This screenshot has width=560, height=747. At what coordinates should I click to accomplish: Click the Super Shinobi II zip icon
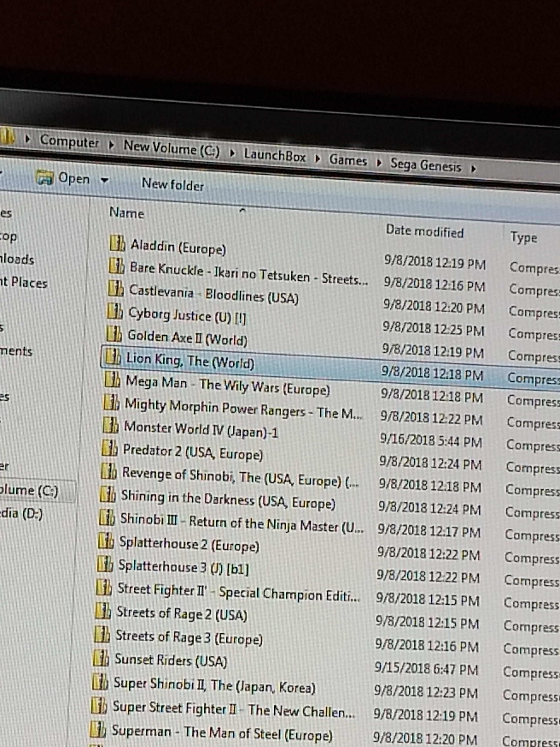click(100, 682)
